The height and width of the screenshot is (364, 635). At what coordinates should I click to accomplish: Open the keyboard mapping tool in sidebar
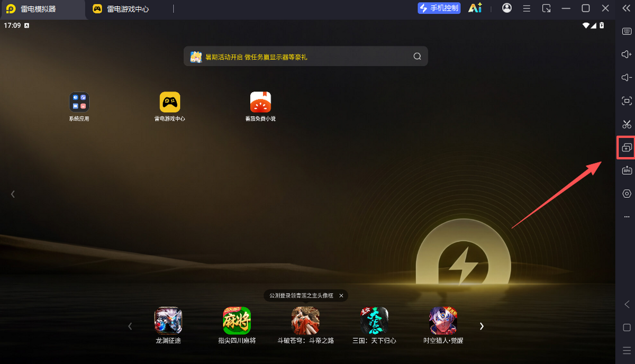[627, 31]
